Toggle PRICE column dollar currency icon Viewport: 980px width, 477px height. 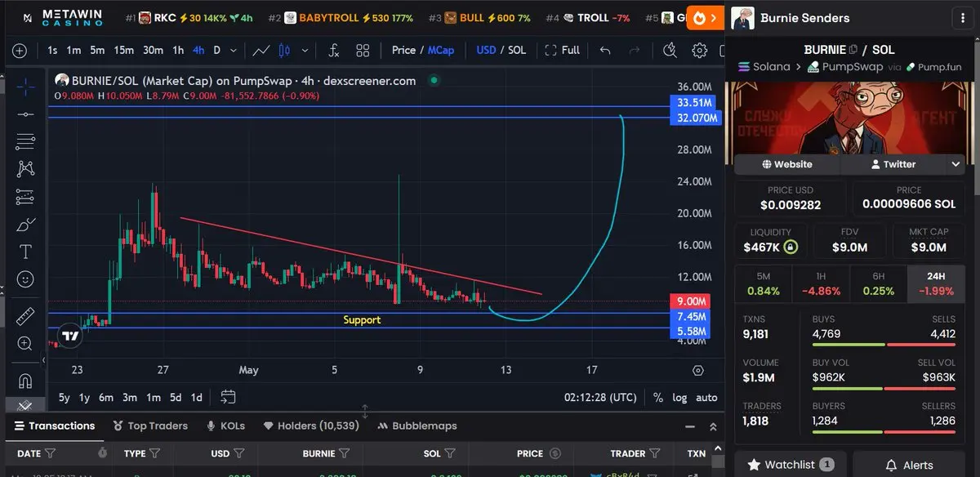pyautogui.click(x=555, y=453)
